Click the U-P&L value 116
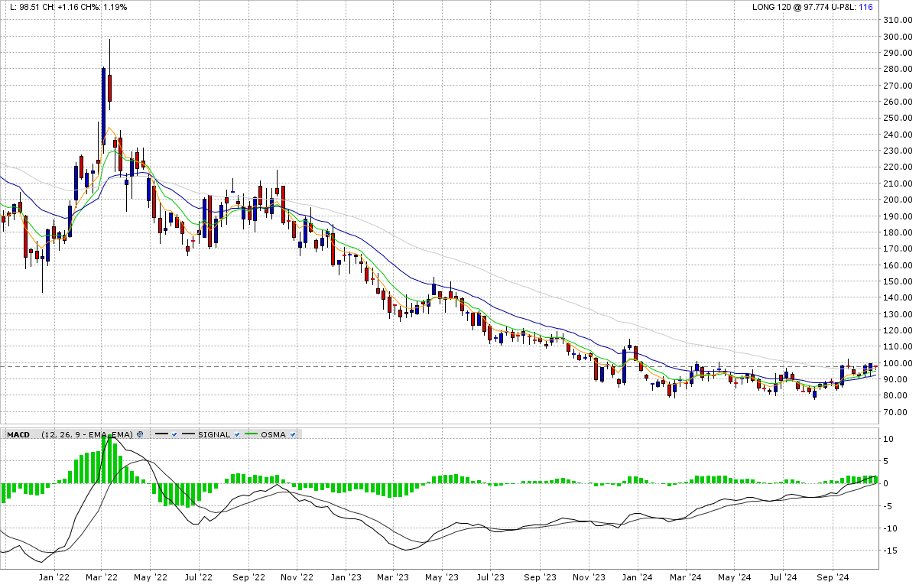919x588 pixels. [865, 7]
